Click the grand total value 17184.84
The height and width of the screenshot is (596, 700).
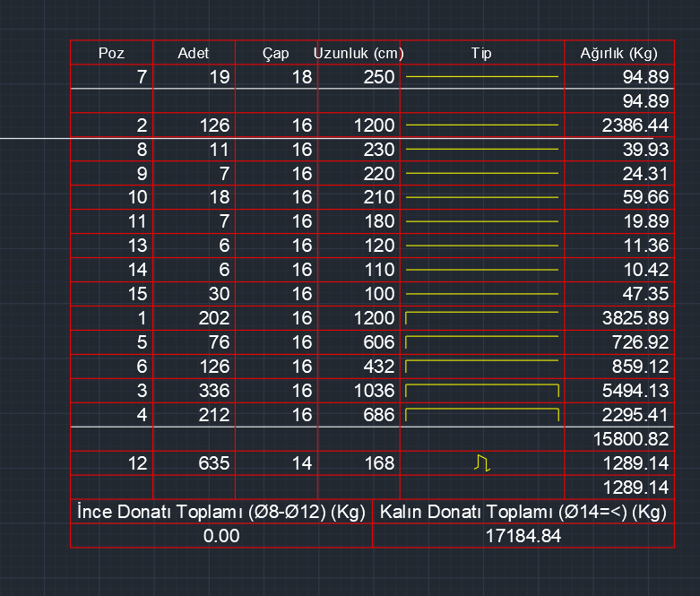(x=523, y=536)
